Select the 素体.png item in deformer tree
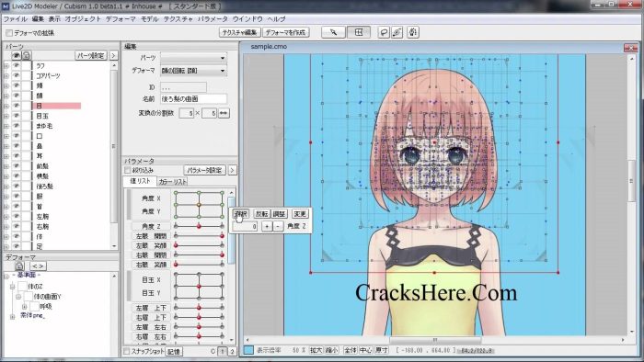This screenshot has height=362, width=644. tap(32, 316)
